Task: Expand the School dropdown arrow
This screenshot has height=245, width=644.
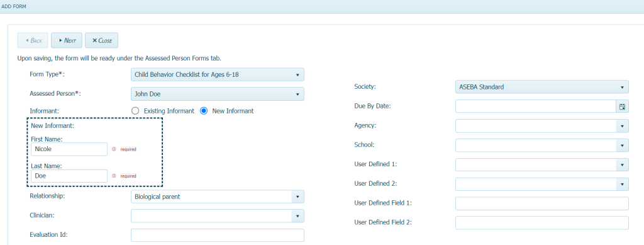Action: 622,145
